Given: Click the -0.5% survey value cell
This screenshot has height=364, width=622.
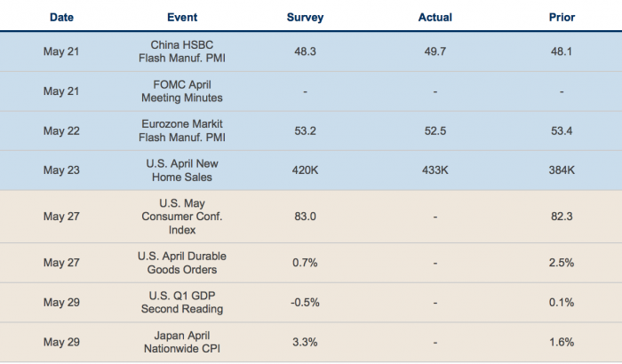Looking at the screenshot, I should (x=306, y=303).
